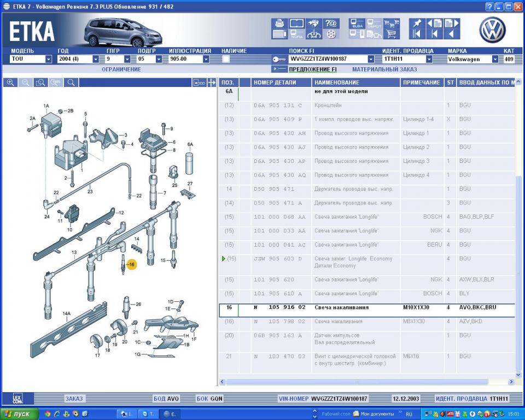This screenshot has height=420, width=525.
Task: Click the yellow highlighted callout 16 in diagram
Action: (131, 265)
